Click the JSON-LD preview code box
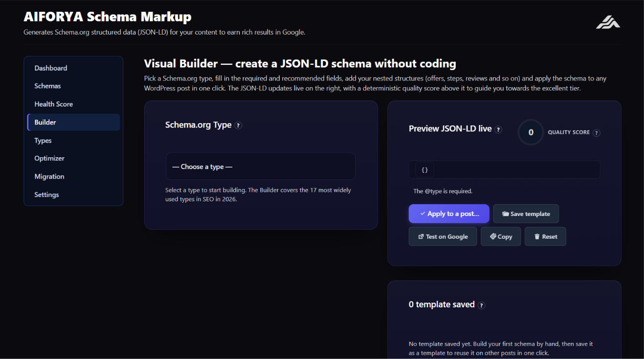Viewport: 644px width, 359px height. (x=505, y=170)
